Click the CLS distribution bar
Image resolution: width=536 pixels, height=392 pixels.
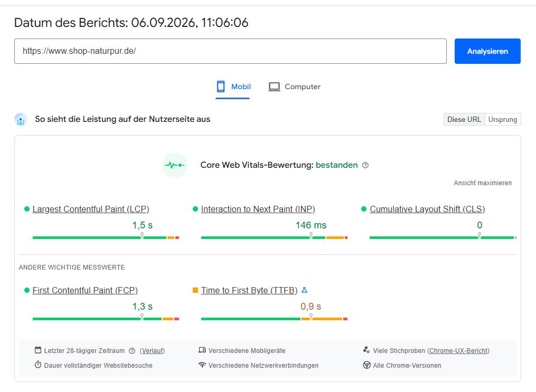(443, 237)
